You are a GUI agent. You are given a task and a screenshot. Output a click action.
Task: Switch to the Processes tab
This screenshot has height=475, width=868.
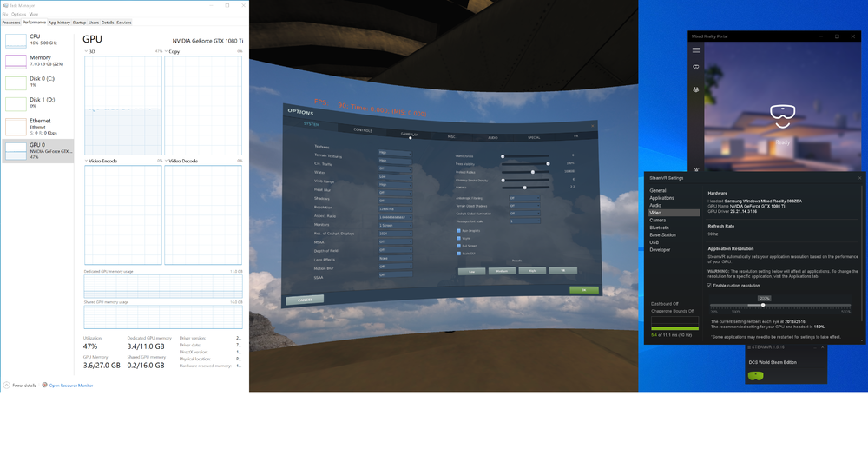coord(11,23)
